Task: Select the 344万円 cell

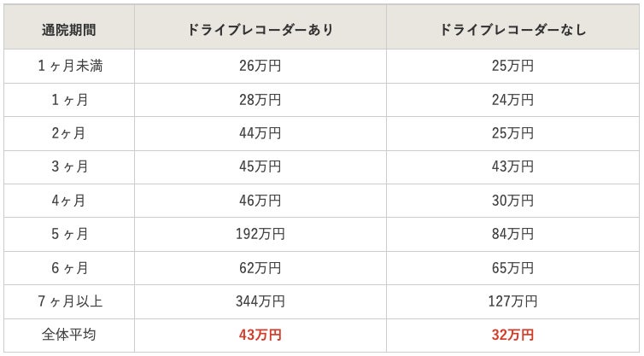Action: pyautogui.click(x=261, y=301)
